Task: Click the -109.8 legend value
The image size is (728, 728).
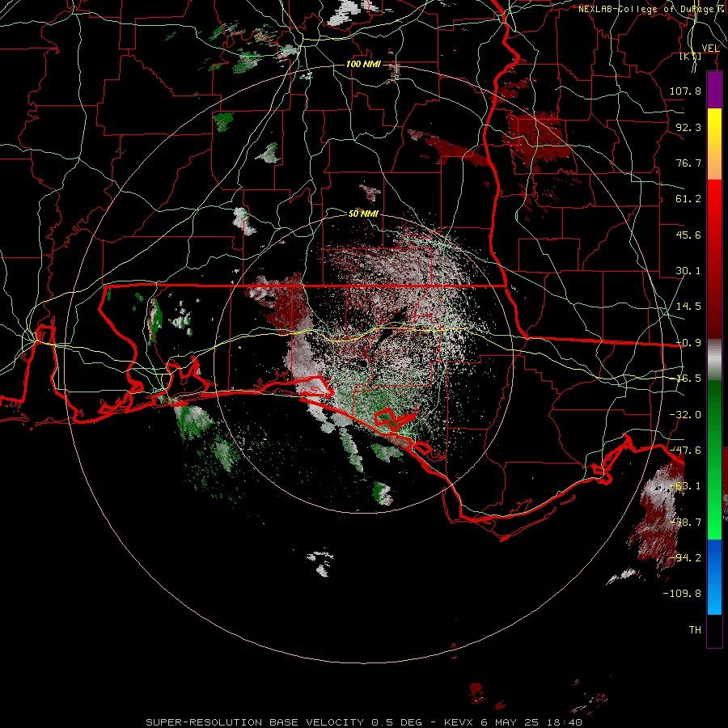Action: 683,594
